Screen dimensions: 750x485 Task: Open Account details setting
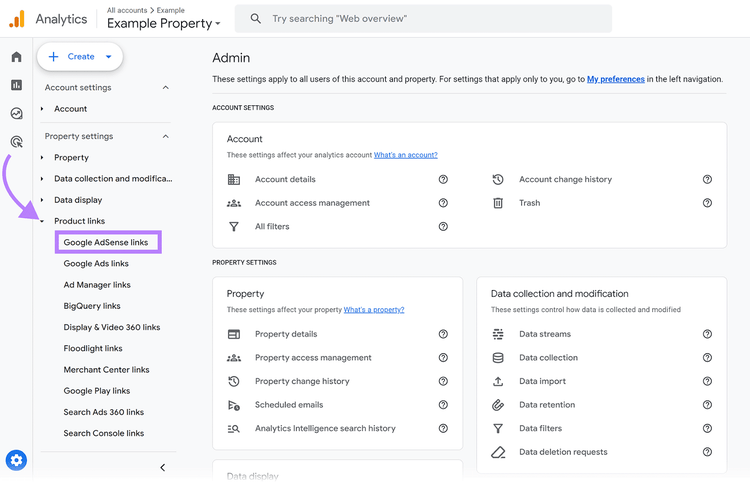pos(285,179)
